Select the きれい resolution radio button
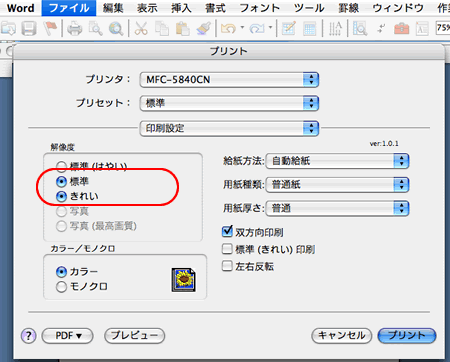This screenshot has width=450, height=362. point(61,196)
